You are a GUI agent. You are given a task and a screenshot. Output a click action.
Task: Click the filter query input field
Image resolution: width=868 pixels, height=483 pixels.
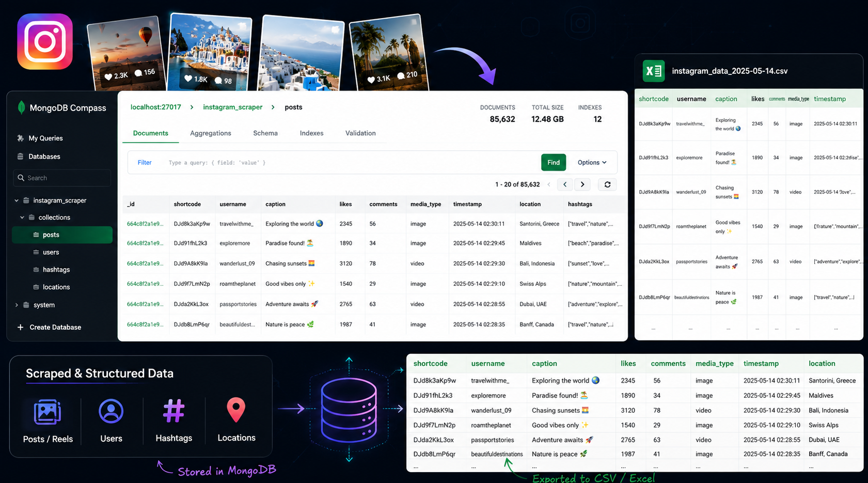click(351, 163)
